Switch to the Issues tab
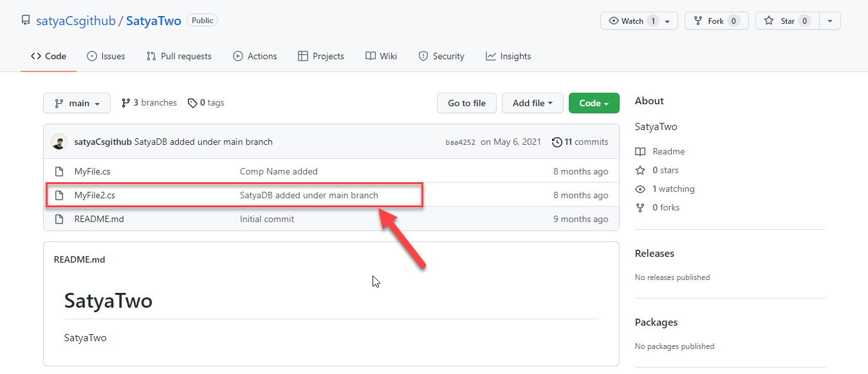This screenshot has height=374, width=868. click(x=106, y=56)
